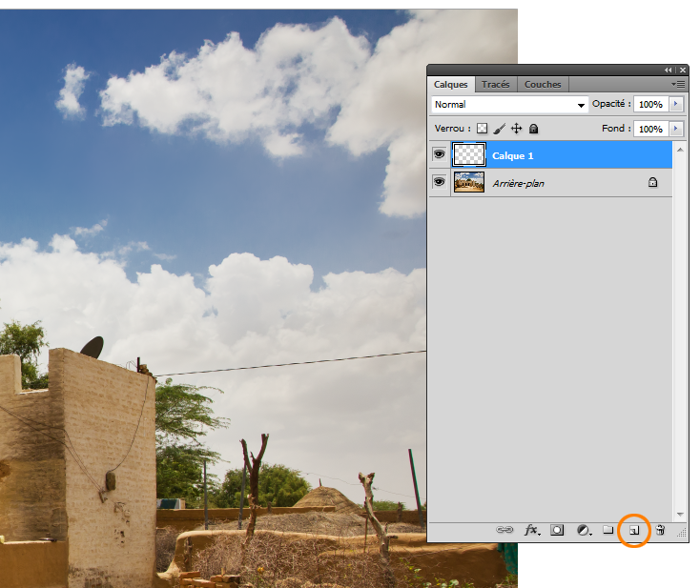Open the Calques panel options menu

click(x=680, y=85)
